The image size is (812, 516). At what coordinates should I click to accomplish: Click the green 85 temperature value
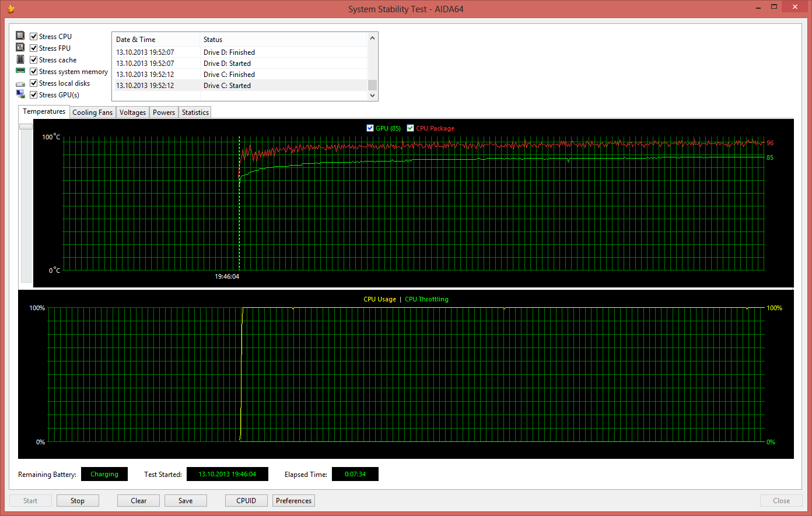770,157
